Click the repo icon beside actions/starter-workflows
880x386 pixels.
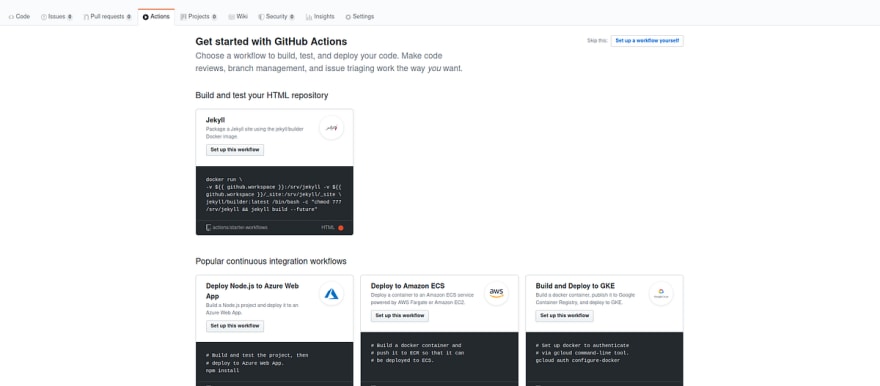pos(209,228)
